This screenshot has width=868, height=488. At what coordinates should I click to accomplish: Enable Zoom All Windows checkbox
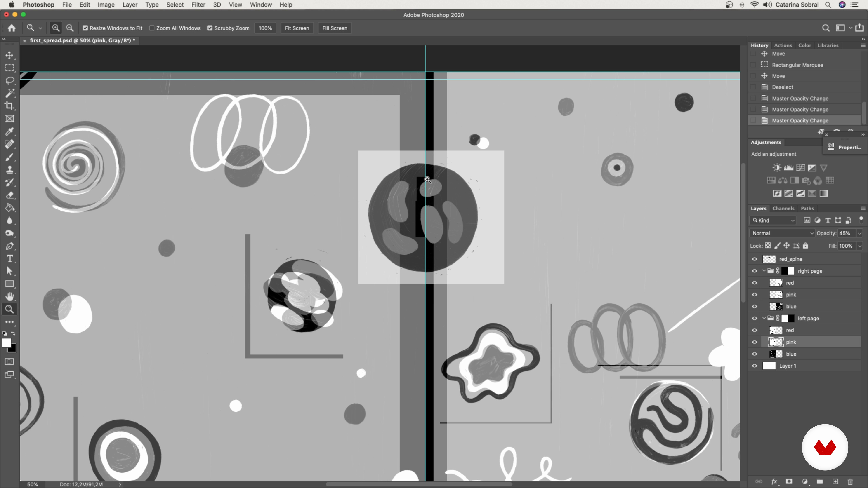152,28
